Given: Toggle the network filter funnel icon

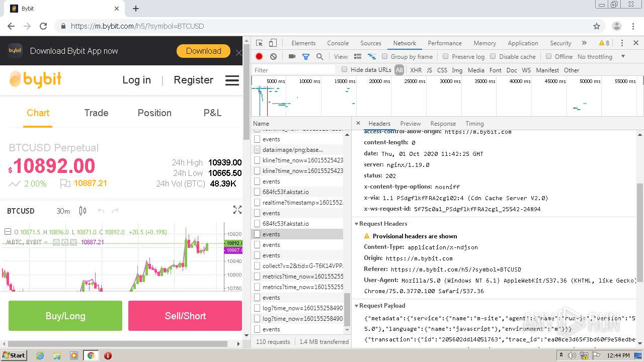Looking at the screenshot, I should coord(305,57).
